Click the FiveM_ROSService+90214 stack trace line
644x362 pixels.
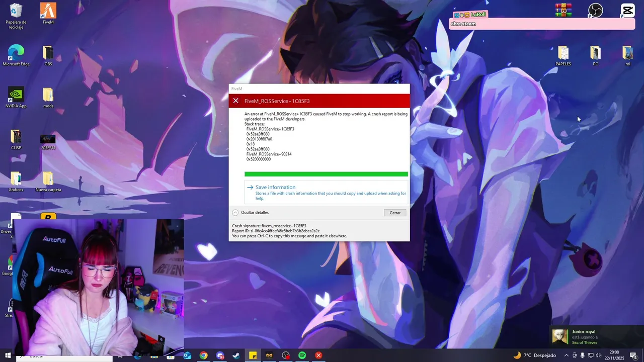coord(269,154)
